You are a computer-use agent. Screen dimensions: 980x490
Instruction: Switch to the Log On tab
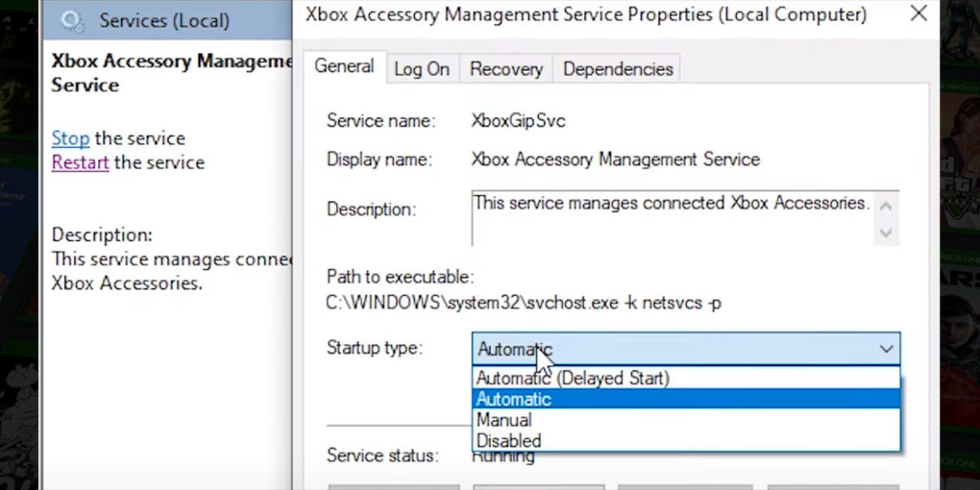pyautogui.click(x=422, y=68)
